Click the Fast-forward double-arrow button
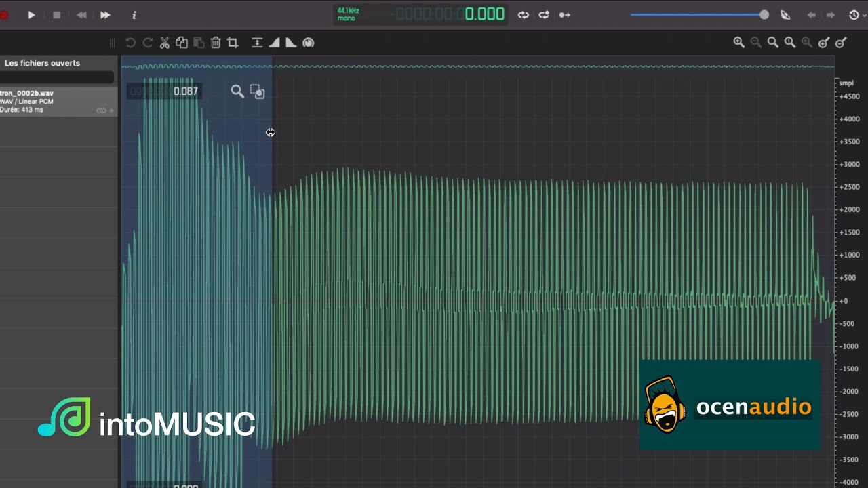The width and height of the screenshot is (868, 488). pos(105,15)
